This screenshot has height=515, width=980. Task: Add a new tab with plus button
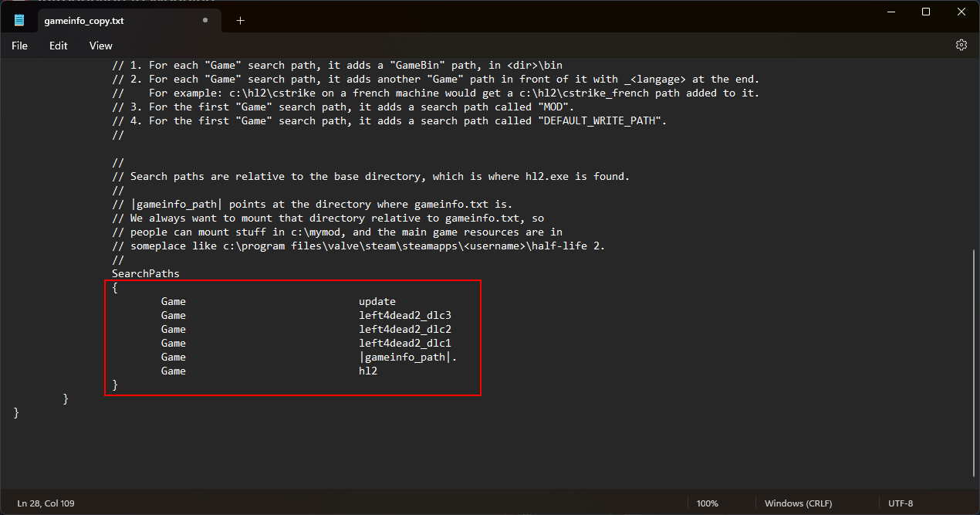pos(240,21)
